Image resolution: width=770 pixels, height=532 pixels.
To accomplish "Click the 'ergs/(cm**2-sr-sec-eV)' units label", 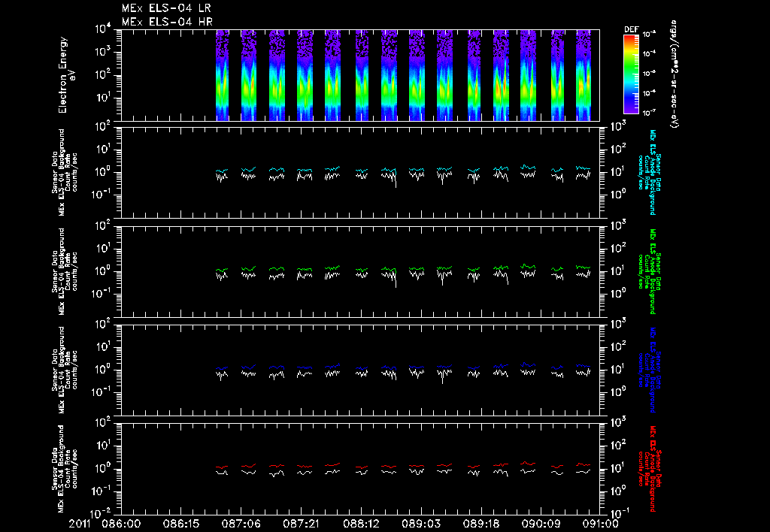I will click(x=675, y=74).
